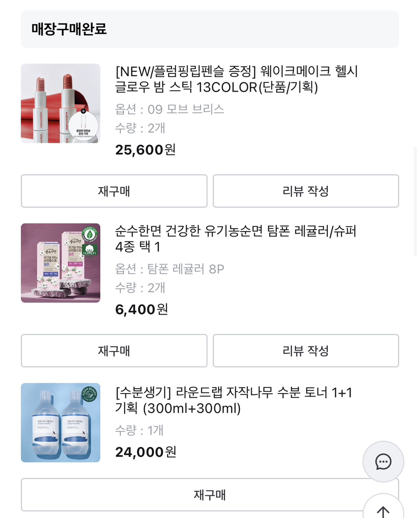Click 리뷰 작성 for the tampon order
This screenshot has height=518, width=420.
tap(306, 351)
